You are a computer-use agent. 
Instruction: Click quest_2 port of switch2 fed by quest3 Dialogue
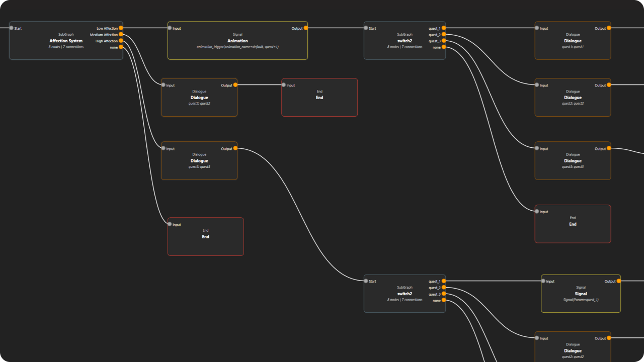(444, 288)
